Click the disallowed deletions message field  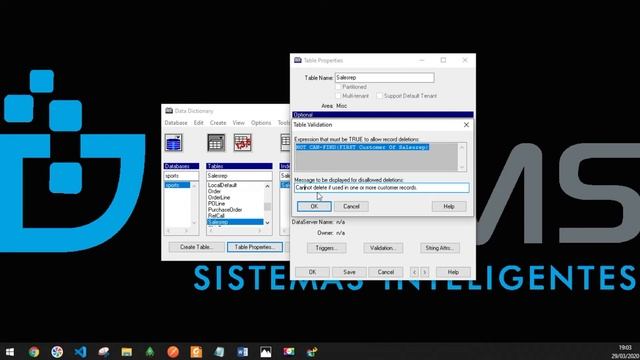382,188
